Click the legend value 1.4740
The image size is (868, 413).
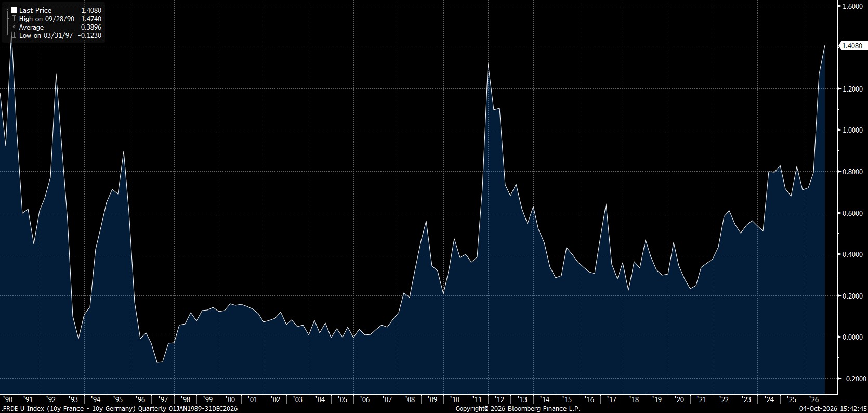[91, 19]
